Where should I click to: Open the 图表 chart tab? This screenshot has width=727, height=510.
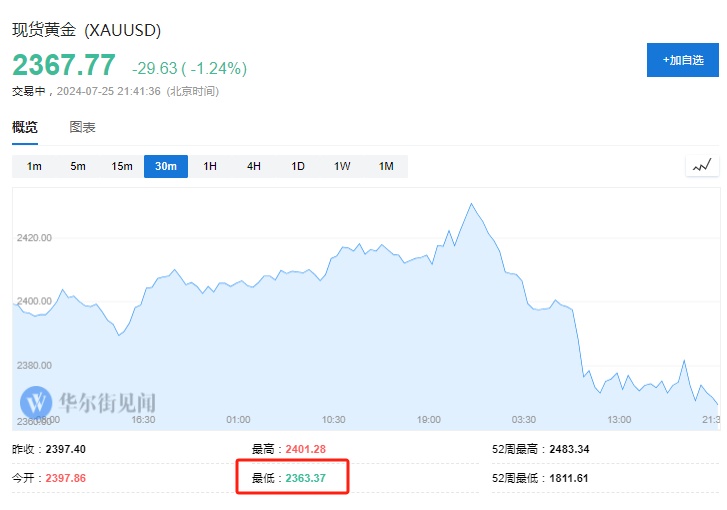pyautogui.click(x=83, y=127)
